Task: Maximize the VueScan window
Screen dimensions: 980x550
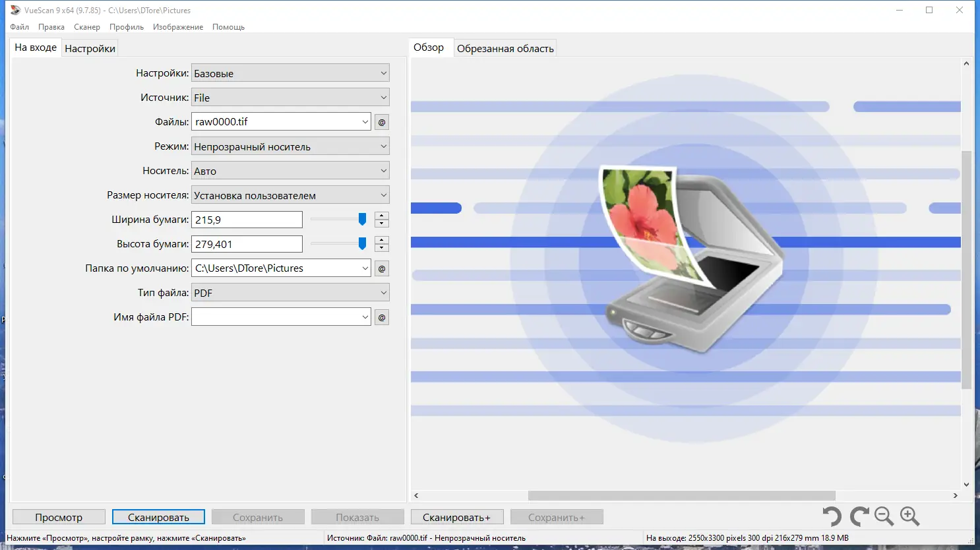Action: coord(929,10)
